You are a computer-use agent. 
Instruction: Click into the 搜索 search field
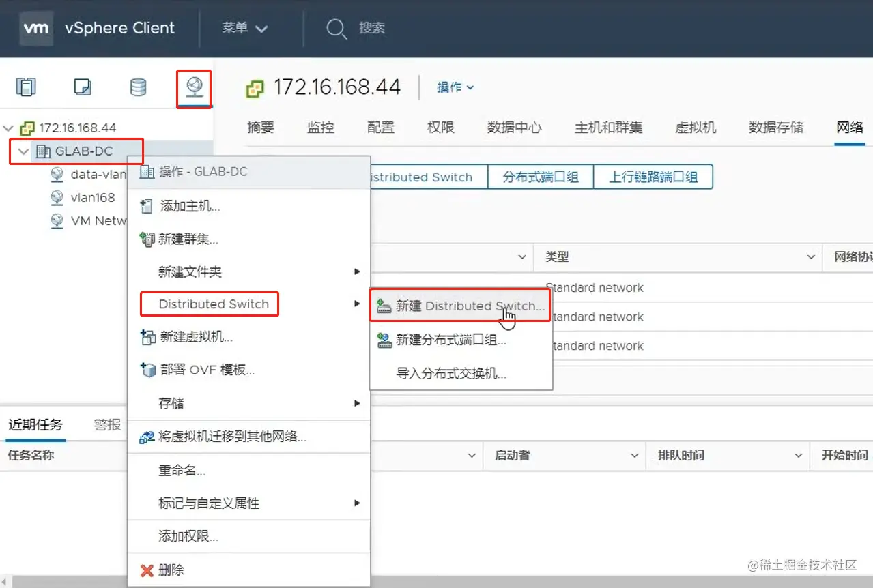372,29
